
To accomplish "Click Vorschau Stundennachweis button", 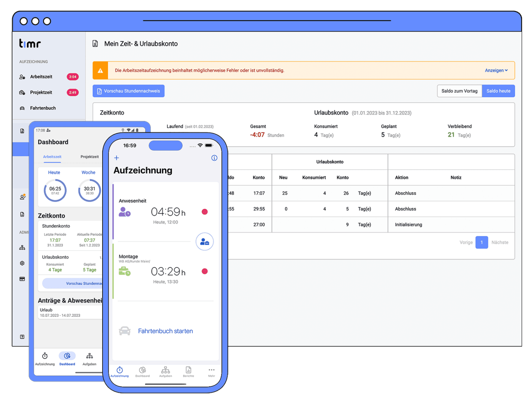I will 128,91.
